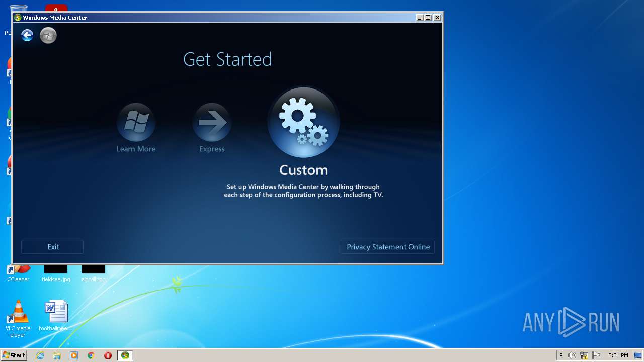Minimize the Windows Media Center window

(420, 18)
